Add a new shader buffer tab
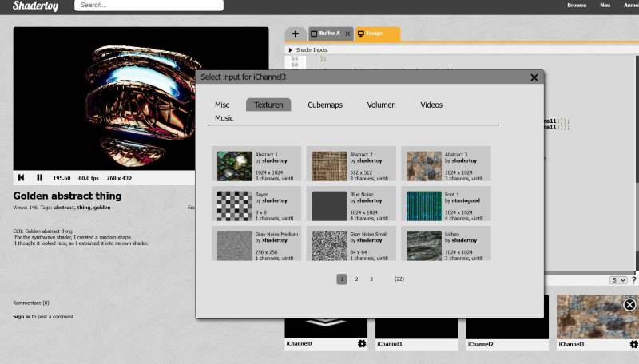The image size is (639, 364). point(296,34)
